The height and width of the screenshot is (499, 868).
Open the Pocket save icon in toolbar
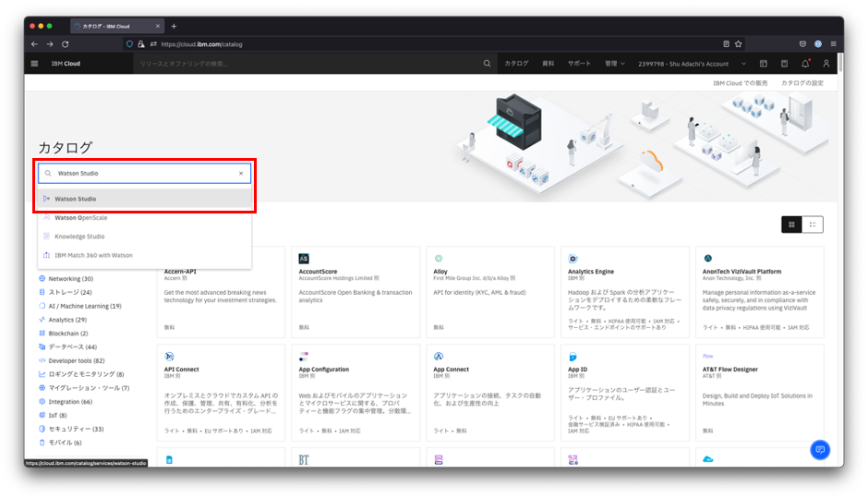802,44
